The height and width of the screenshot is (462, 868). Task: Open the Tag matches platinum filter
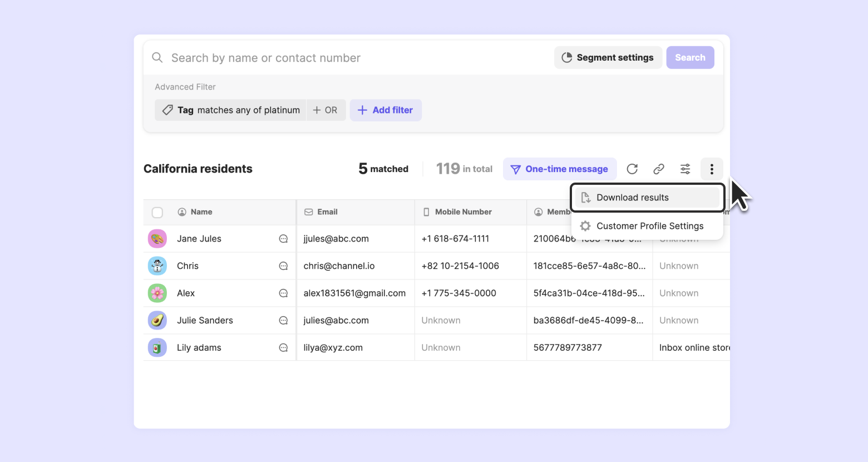click(230, 110)
